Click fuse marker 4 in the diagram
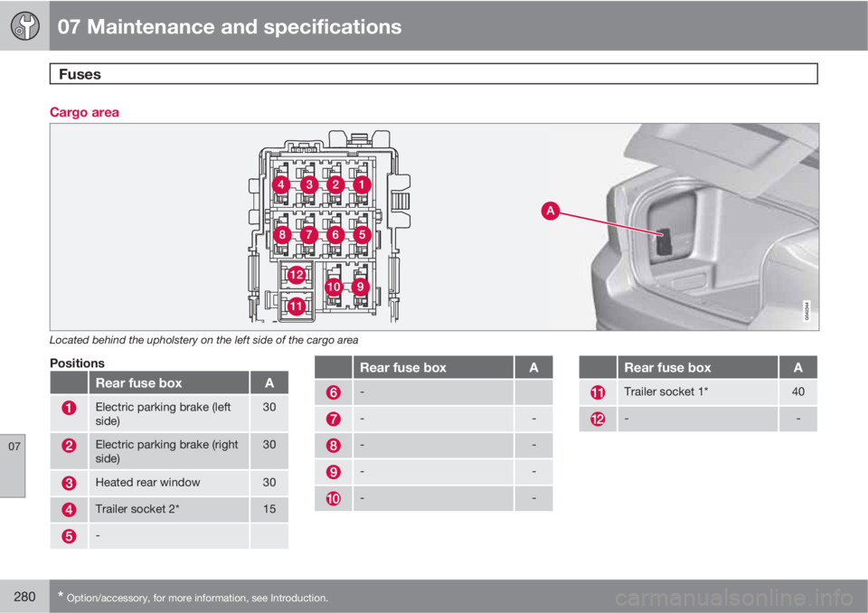The height and width of the screenshot is (613, 868). point(281,184)
